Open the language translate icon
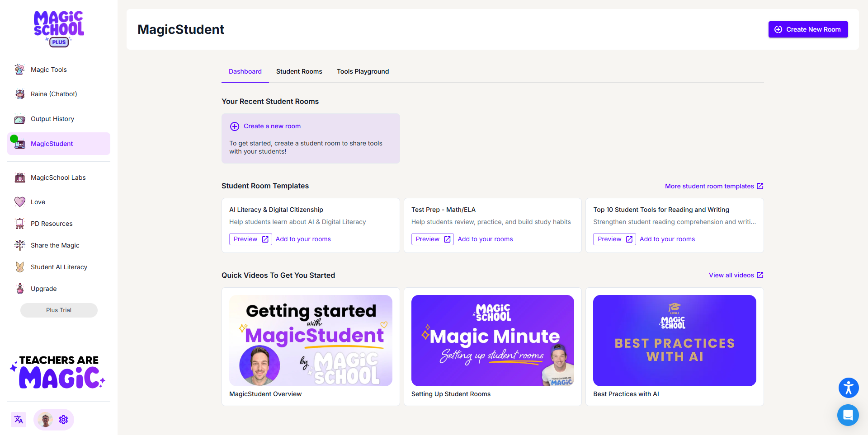The width and height of the screenshot is (868, 435). 19,420
